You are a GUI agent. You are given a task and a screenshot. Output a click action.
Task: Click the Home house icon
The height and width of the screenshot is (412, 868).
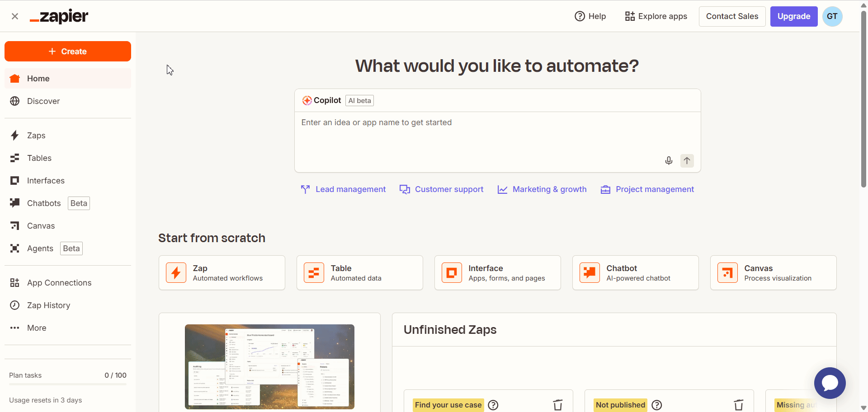15,79
